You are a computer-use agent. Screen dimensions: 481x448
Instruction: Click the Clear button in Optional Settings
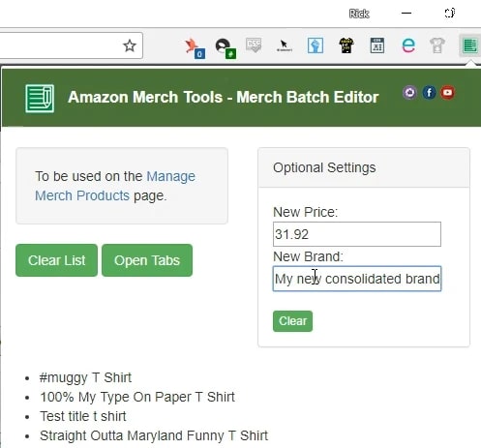point(292,321)
